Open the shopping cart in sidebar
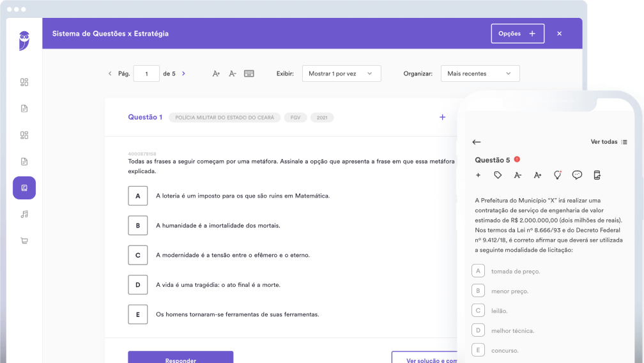This screenshot has width=644, height=363. click(24, 241)
